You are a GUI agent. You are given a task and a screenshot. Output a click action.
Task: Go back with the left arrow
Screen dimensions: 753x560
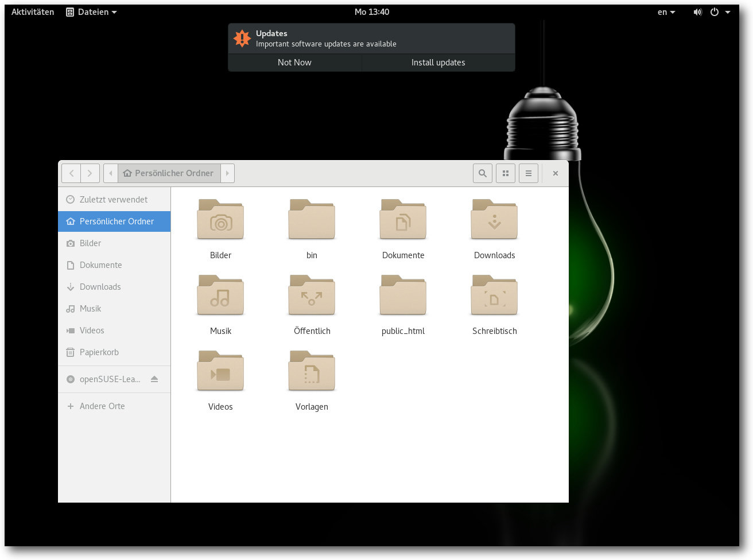pos(71,173)
